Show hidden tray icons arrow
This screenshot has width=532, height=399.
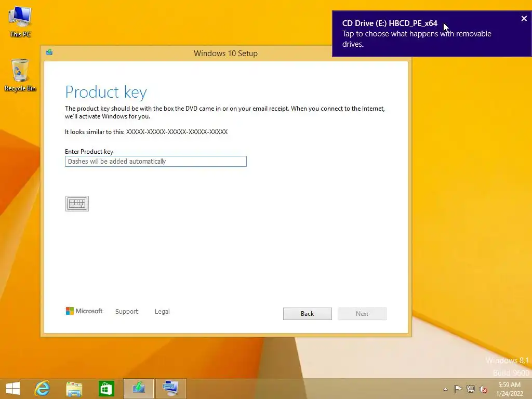445,389
